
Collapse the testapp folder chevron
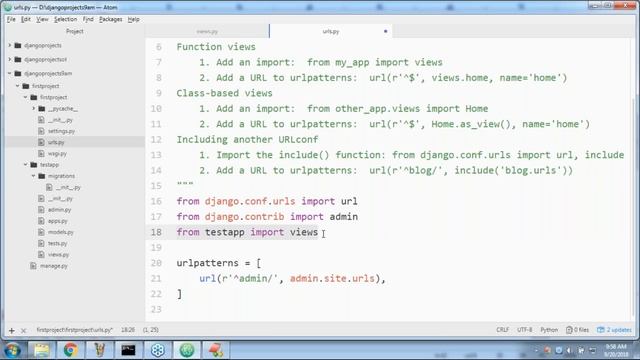point(25,164)
